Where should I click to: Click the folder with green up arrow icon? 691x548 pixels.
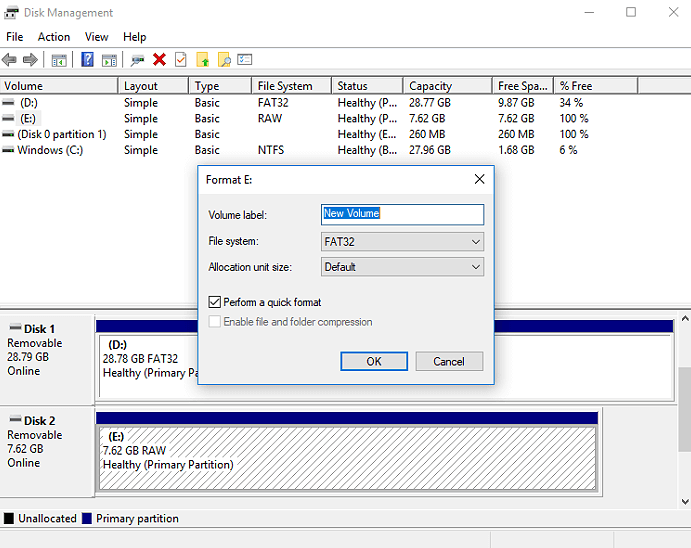[203, 60]
